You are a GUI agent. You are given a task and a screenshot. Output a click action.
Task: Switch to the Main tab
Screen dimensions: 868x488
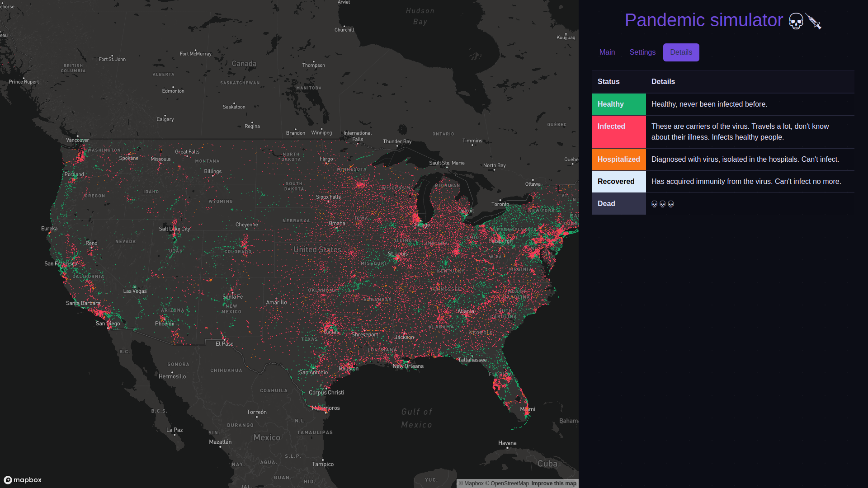pyautogui.click(x=607, y=52)
